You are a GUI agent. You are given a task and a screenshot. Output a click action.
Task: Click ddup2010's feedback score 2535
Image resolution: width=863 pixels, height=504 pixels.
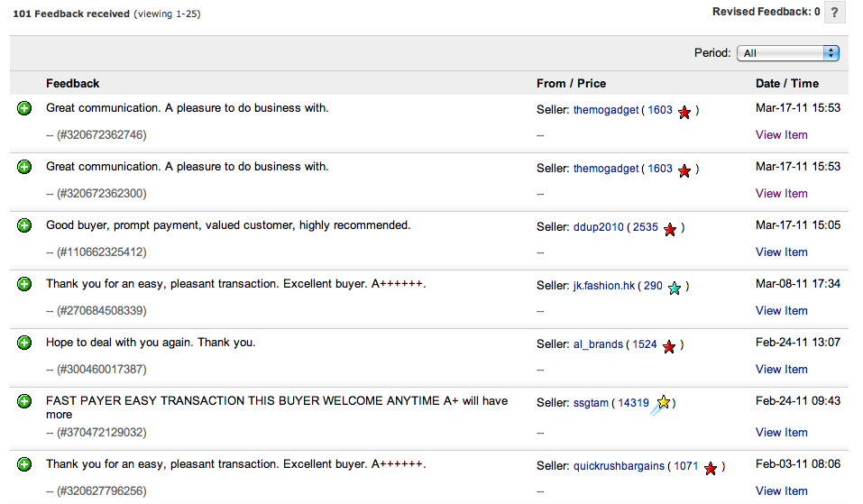point(646,227)
